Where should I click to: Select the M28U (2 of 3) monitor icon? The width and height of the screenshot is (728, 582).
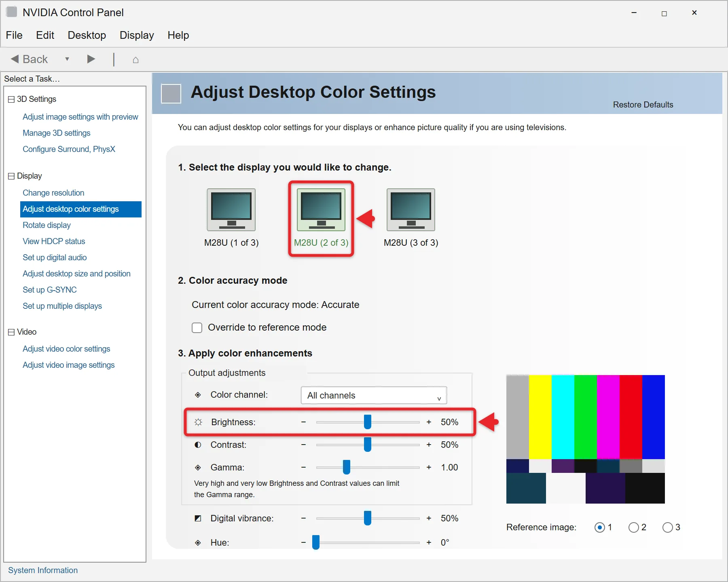[x=321, y=209]
